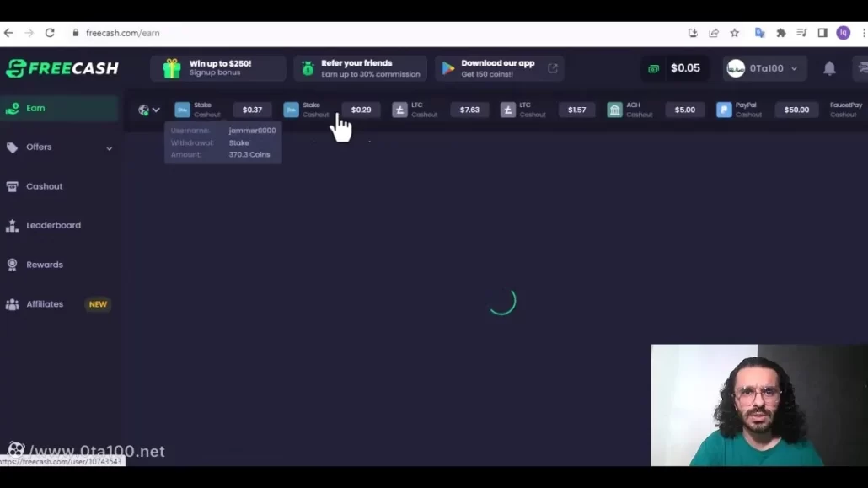868x488 pixels.
Task: Click the Freecash logo
Action: [62, 68]
